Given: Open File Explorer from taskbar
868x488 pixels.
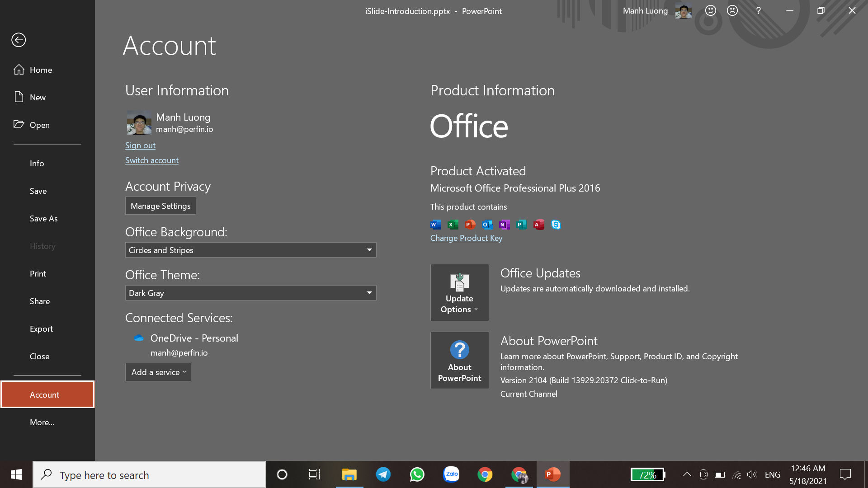Looking at the screenshot, I should tap(349, 474).
